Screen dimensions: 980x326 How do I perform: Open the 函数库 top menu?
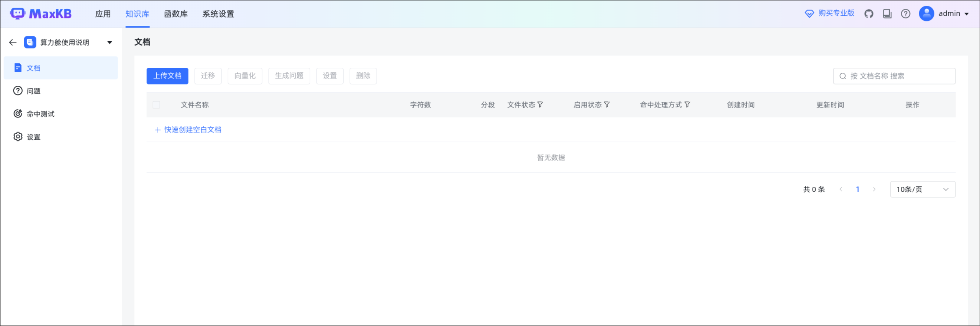click(x=176, y=14)
